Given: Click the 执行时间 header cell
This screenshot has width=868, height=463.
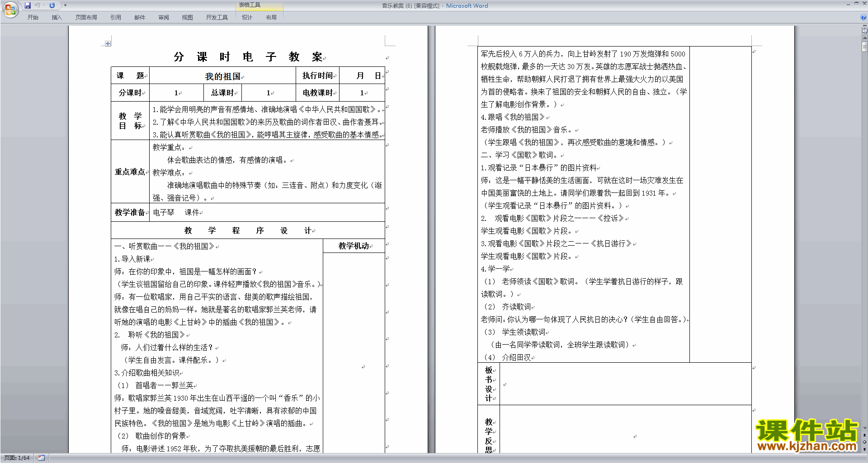Looking at the screenshot, I should click(x=317, y=75).
